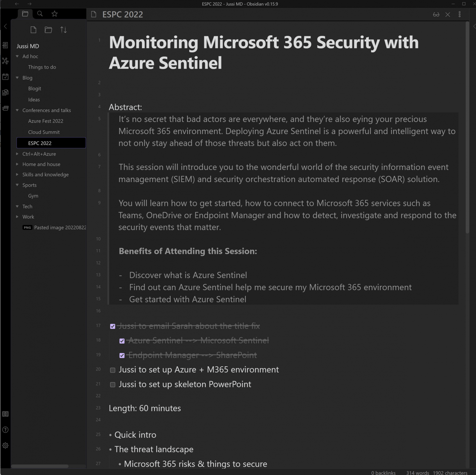Collapse the Tech folder arrow

17,207
